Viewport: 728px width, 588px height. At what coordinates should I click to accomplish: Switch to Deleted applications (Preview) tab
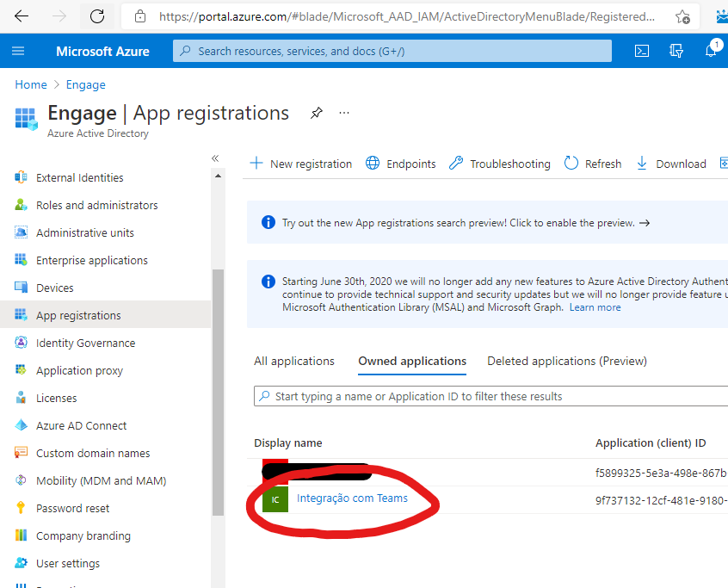click(x=567, y=362)
